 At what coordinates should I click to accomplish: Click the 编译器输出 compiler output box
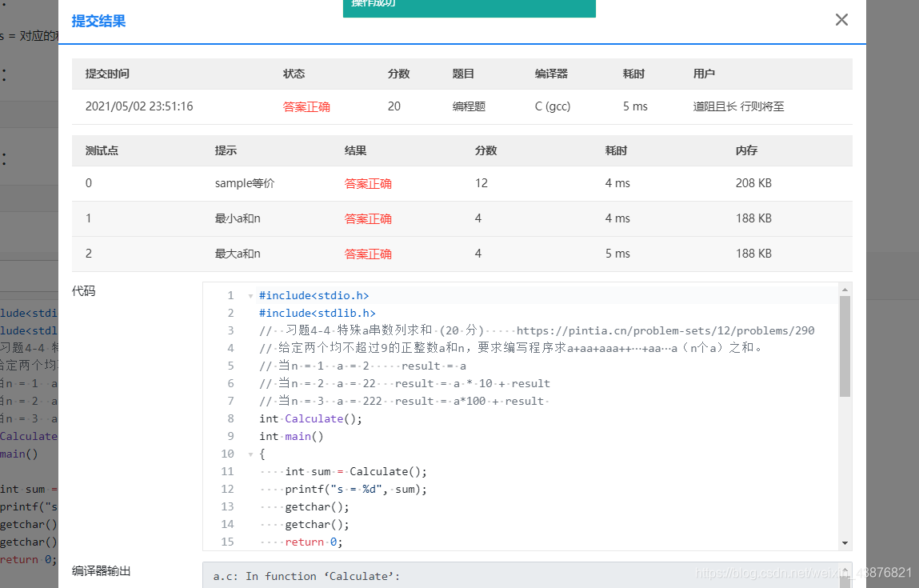point(480,576)
